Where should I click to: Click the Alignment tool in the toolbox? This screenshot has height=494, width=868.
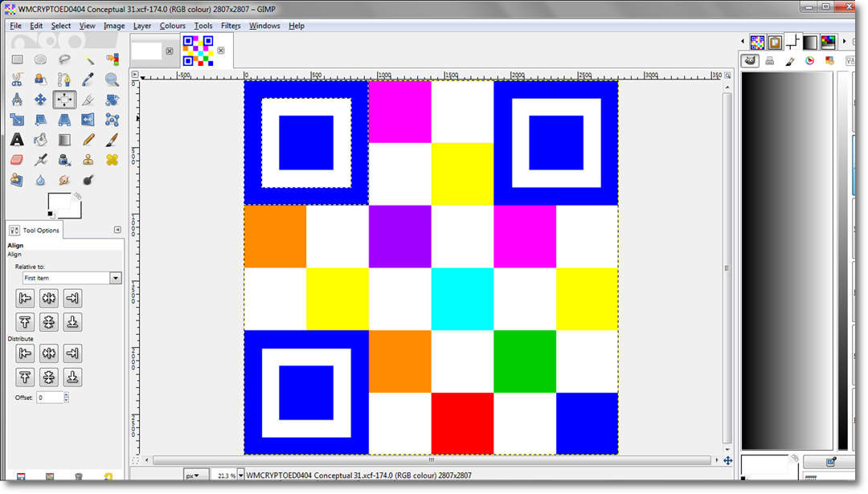tap(64, 100)
